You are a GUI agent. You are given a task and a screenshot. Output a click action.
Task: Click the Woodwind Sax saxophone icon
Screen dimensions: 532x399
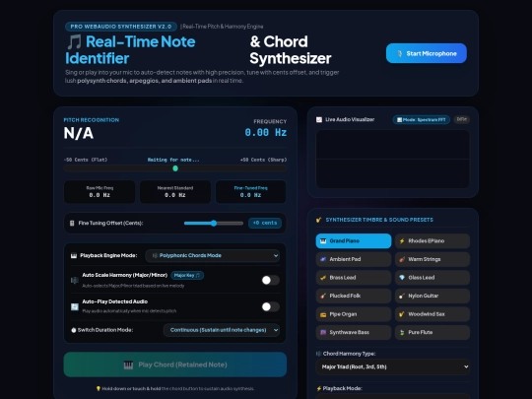tap(402, 314)
